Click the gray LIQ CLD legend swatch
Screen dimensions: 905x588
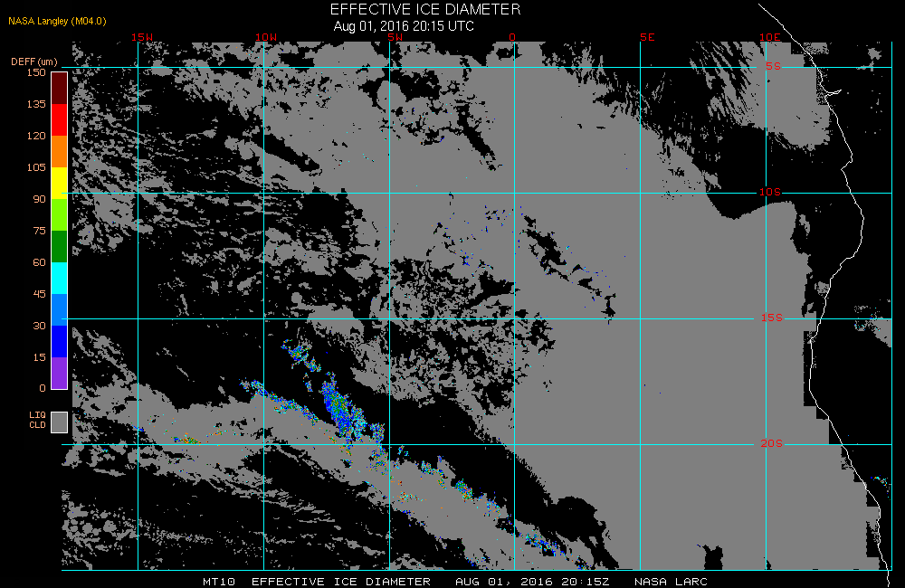point(60,422)
